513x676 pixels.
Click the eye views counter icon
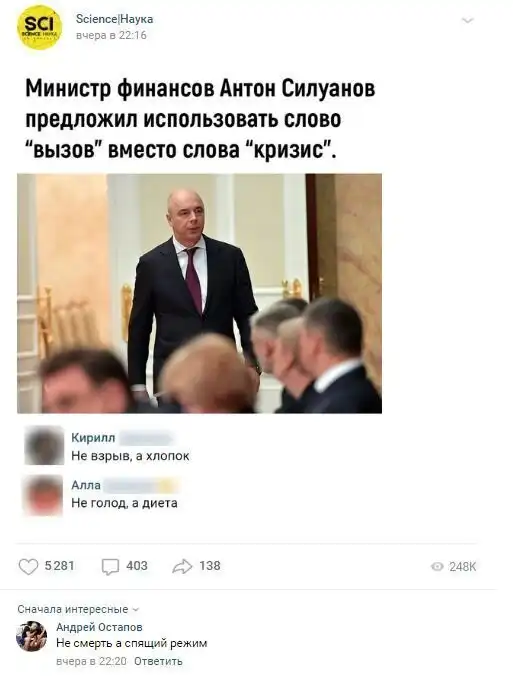pyautogui.click(x=437, y=566)
